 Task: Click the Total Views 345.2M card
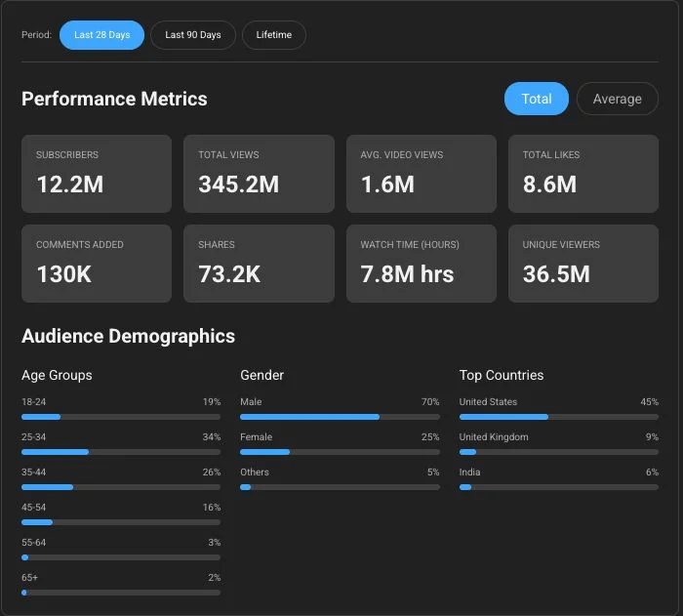pos(259,174)
